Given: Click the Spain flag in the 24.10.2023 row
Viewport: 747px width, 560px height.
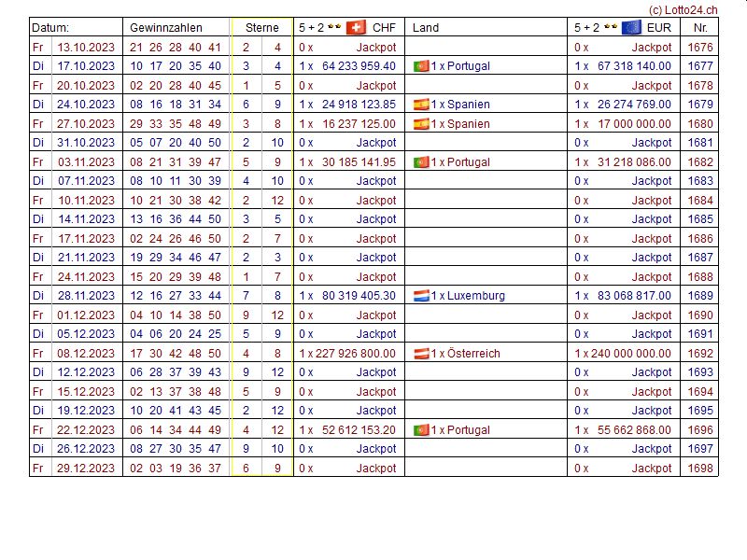Looking at the screenshot, I should [x=421, y=105].
